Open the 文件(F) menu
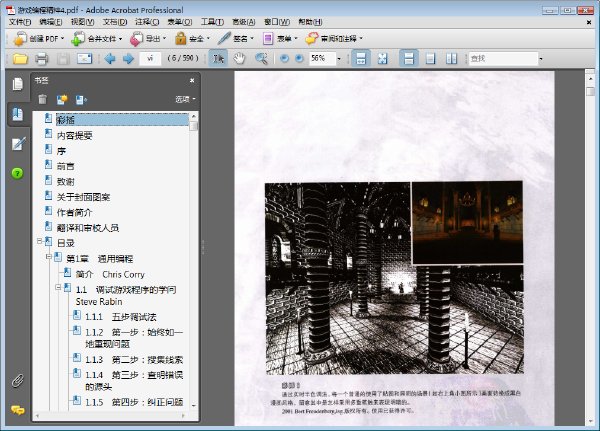Viewport: 600px width, 431px height. (20, 22)
